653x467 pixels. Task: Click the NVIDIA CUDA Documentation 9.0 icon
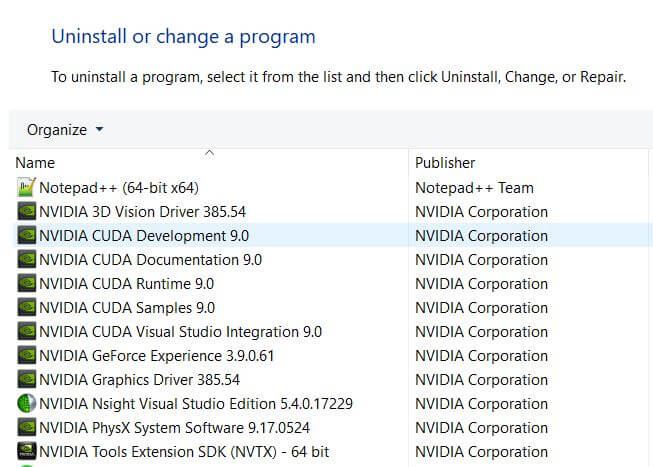[x=27, y=260]
